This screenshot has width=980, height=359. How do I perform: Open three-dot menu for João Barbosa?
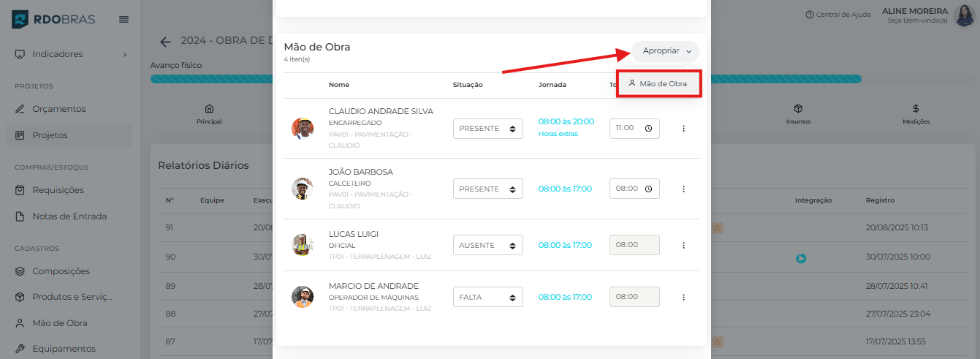coord(683,189)
